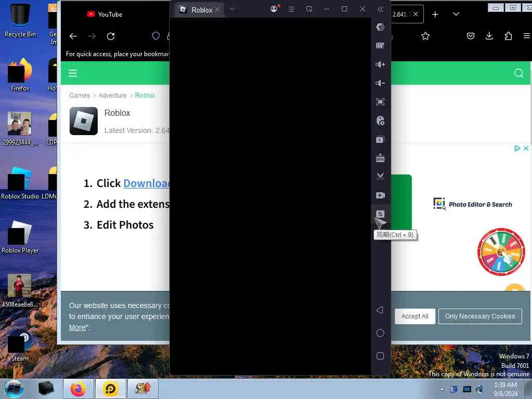Take a screenshot with the scissors icon

click(x=380, y=177)
